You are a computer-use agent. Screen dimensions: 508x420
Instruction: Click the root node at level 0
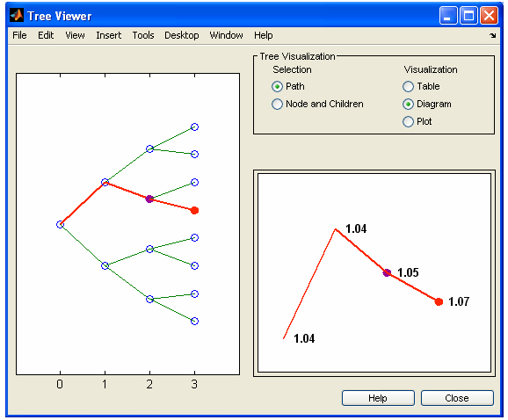[x=60, y=224]
